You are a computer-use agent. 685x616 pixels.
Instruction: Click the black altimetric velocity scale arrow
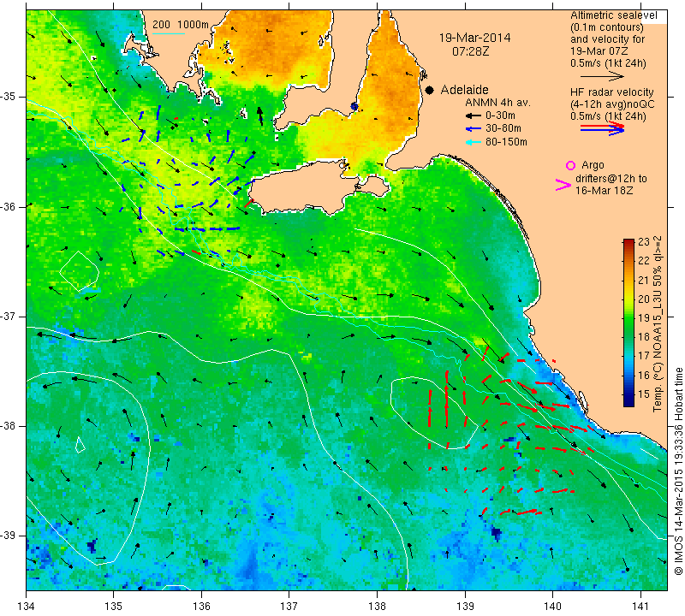[x=602, y=76]
